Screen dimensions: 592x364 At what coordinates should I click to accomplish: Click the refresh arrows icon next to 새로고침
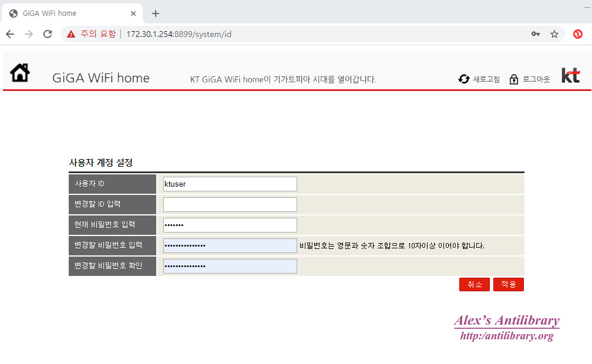pos(464,79)
